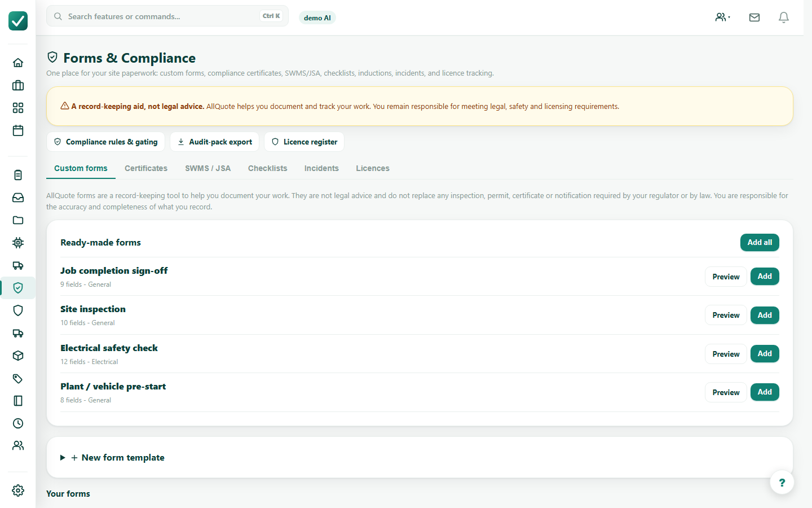Screen dimensions: 812x508
Task: Switch to the Checklists tab
Action: (268, 168)
